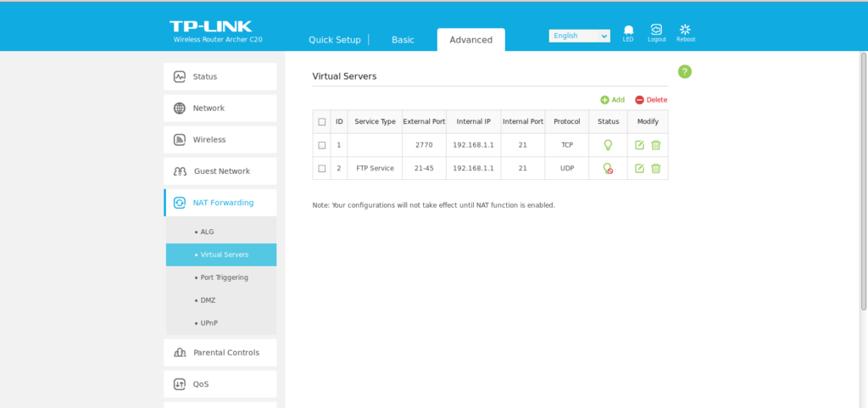Open the green help question mark icon

(685, 72)
